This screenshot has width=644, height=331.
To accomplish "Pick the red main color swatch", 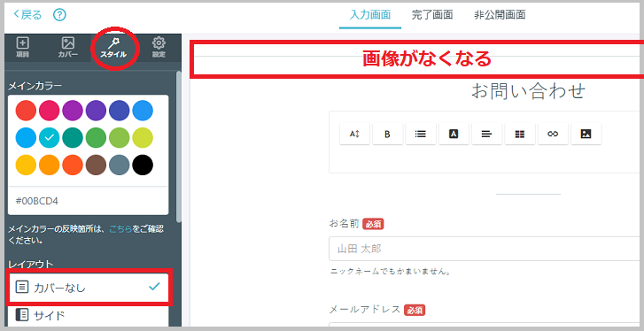I will pos(26,111).
